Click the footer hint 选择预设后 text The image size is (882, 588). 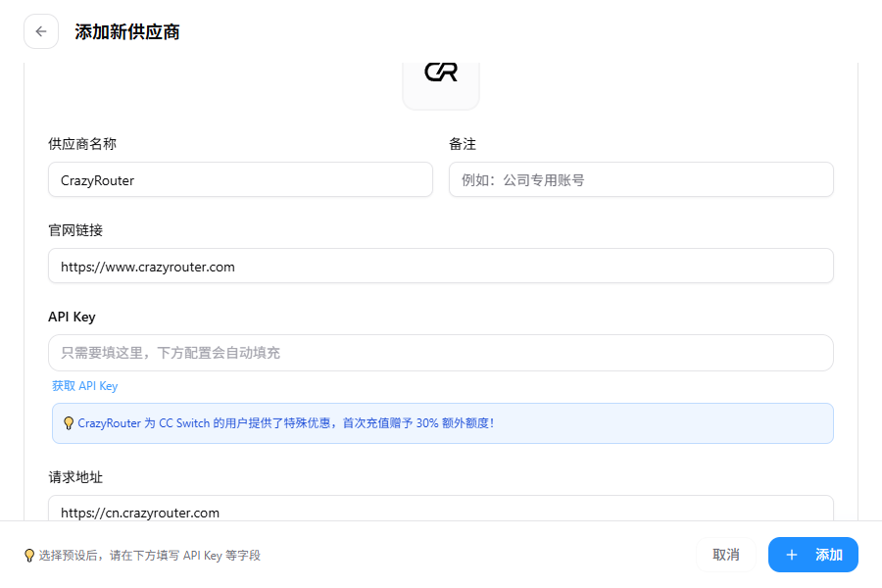coord(150,556)
